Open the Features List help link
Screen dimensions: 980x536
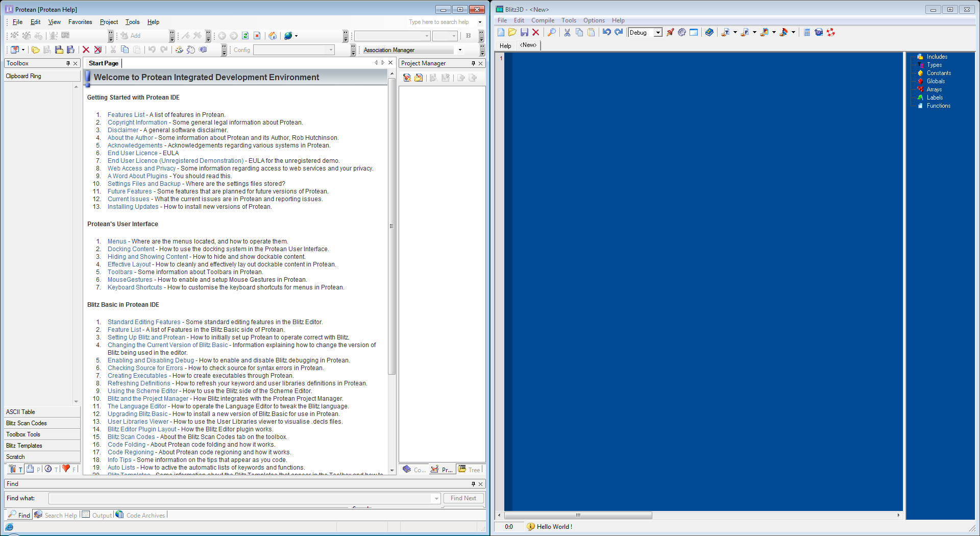(126, 115)
